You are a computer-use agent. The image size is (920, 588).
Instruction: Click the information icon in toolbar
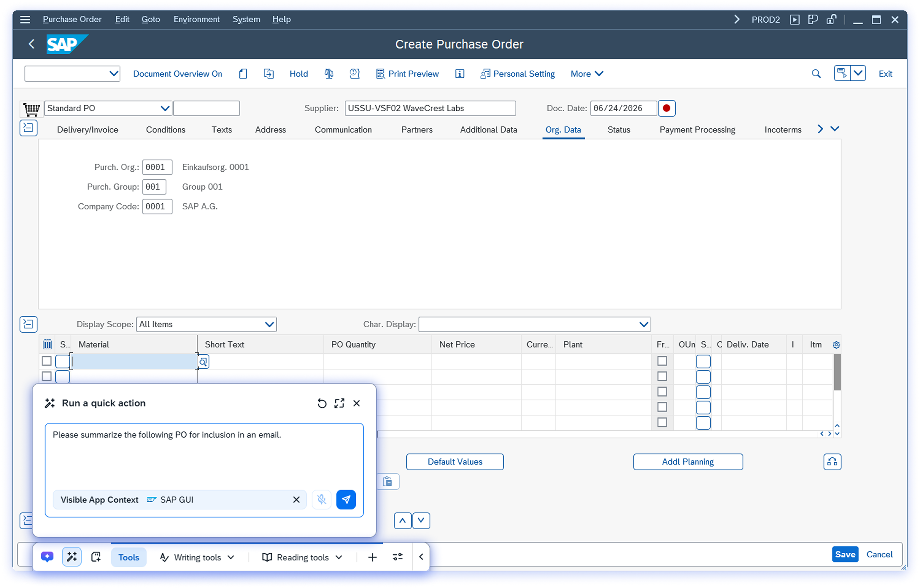tap(460, 74)
